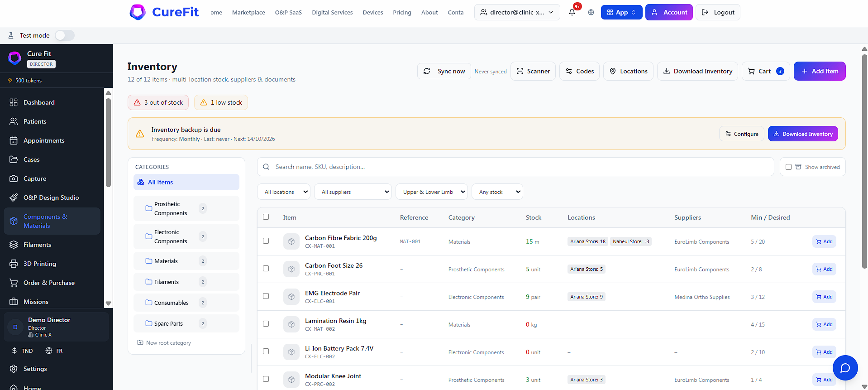Image resolution: width=868 pixels, height=390 pixels.
Task: Go to Dashboard in sidebar
Action: pos(39,102)
